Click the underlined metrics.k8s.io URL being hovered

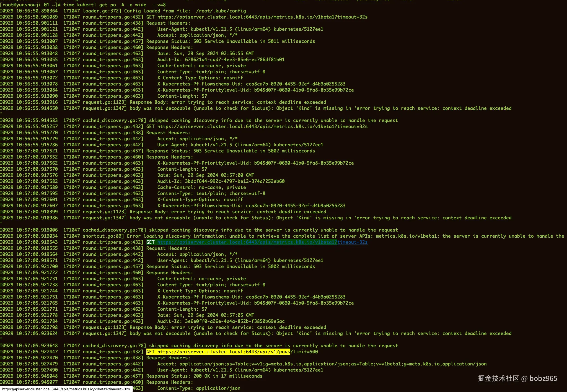click(x=262, y=242)
